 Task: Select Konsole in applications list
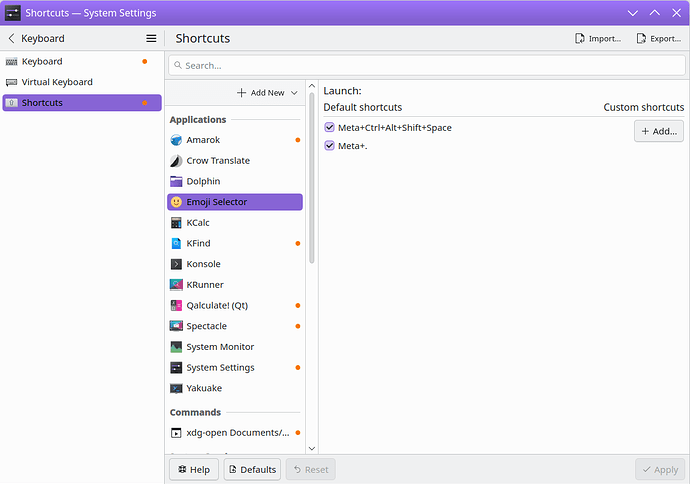(235, 264)
